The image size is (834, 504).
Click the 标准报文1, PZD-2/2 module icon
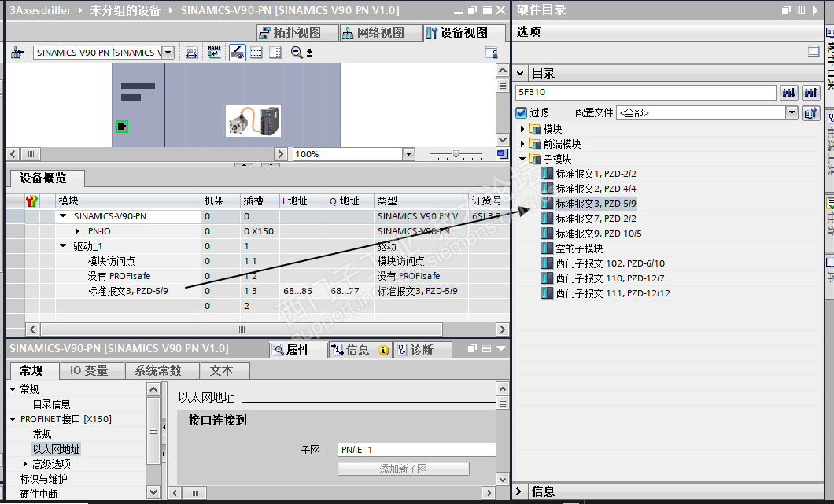coord(548,174)
